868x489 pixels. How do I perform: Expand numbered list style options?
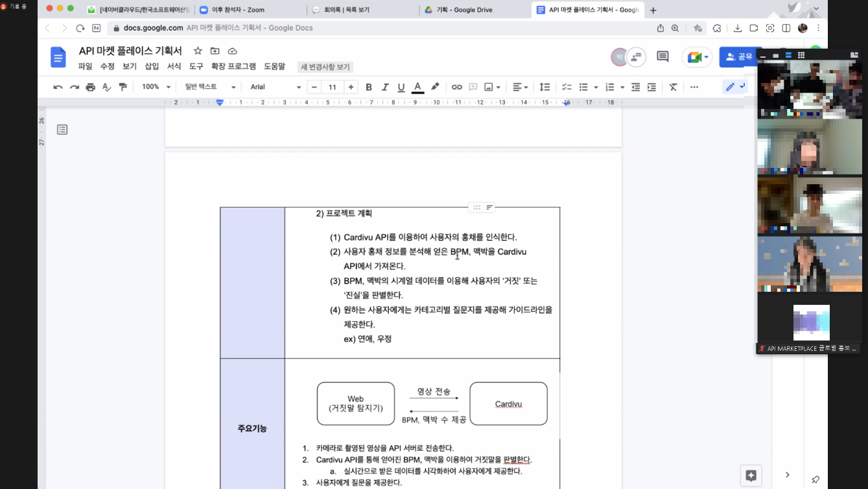tap(622, 87)
